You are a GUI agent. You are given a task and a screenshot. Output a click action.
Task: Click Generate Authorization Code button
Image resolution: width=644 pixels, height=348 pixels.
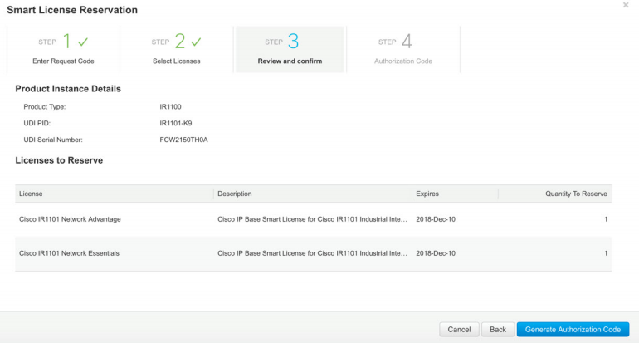pos(573,330)
